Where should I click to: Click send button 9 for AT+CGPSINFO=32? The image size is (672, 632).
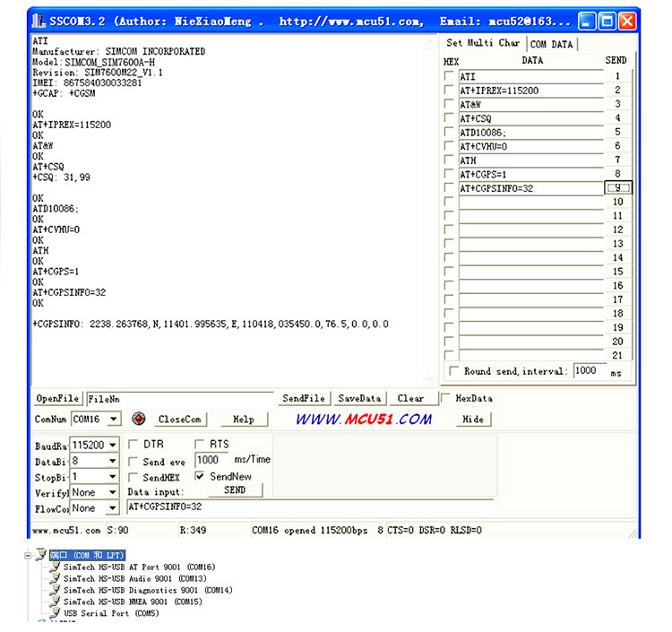[x=617, y=187]
